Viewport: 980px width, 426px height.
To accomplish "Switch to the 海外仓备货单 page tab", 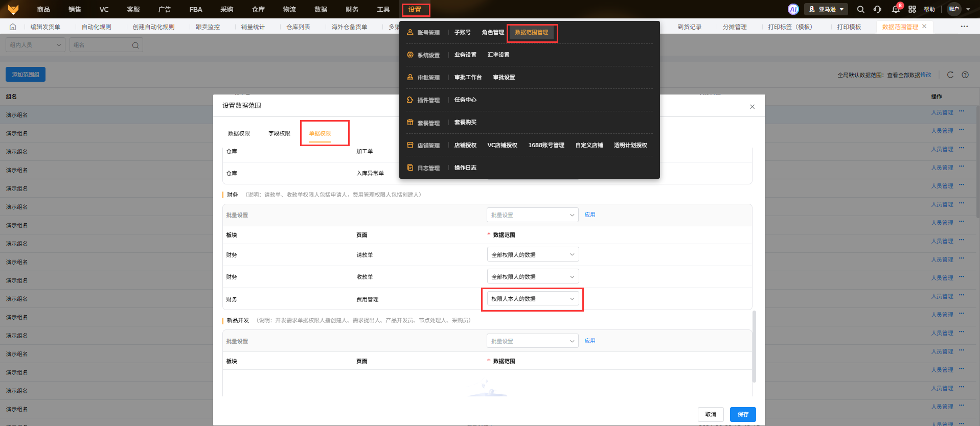I will (x=349, y=27).
